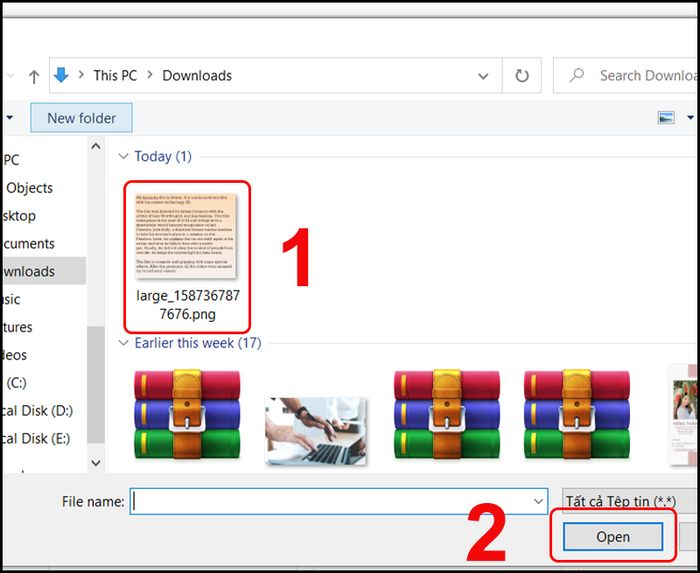Collapse the Earlier this week (17) group
Image resolution: width=700 pixels, height=573 pixels.
click(x=123, y=343)
